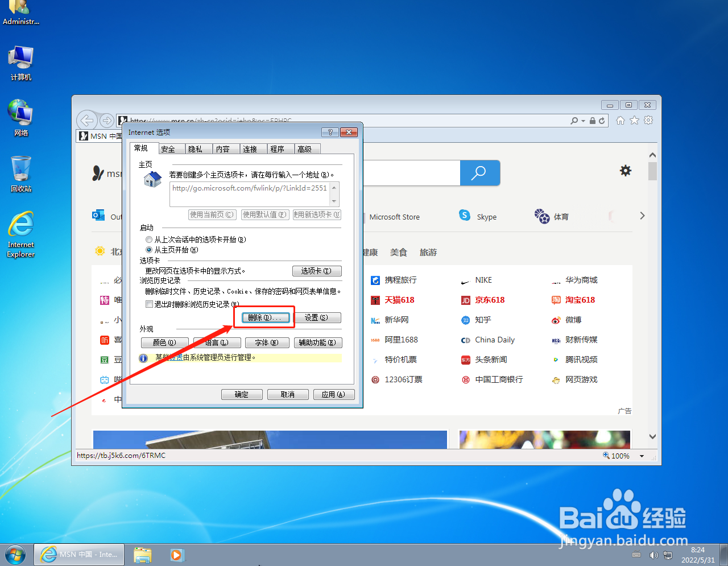Click the page vertical scrollbar thumb
This screenshot has width=728, height=566.
click(x=652, y=171)
